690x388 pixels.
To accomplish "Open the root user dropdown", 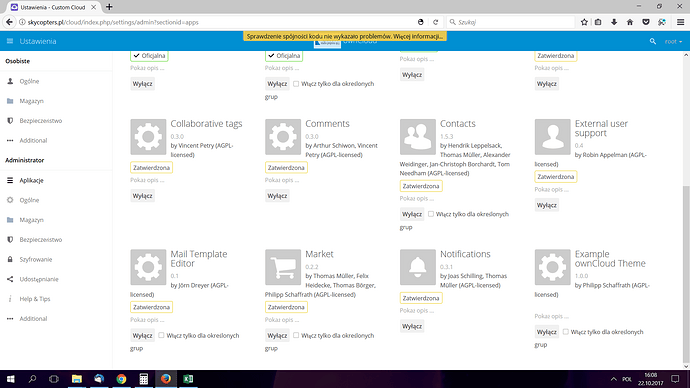I will [673, 41].
